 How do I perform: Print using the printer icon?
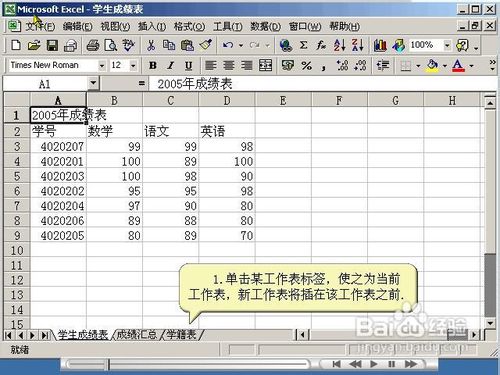93,45
